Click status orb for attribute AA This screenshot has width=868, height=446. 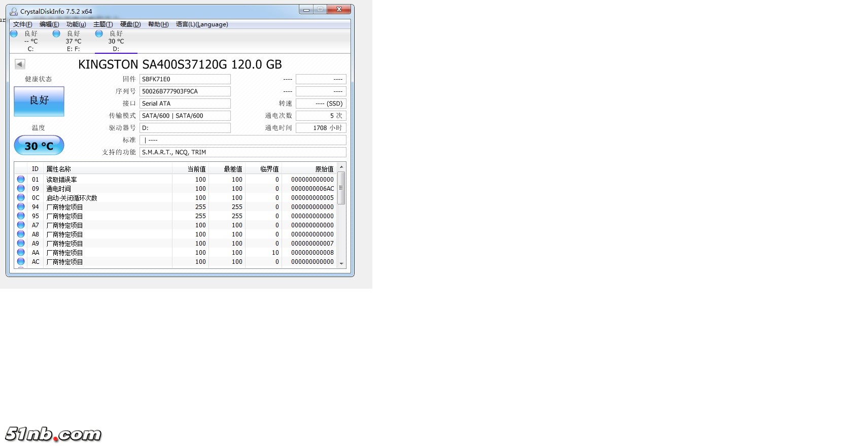21,252
